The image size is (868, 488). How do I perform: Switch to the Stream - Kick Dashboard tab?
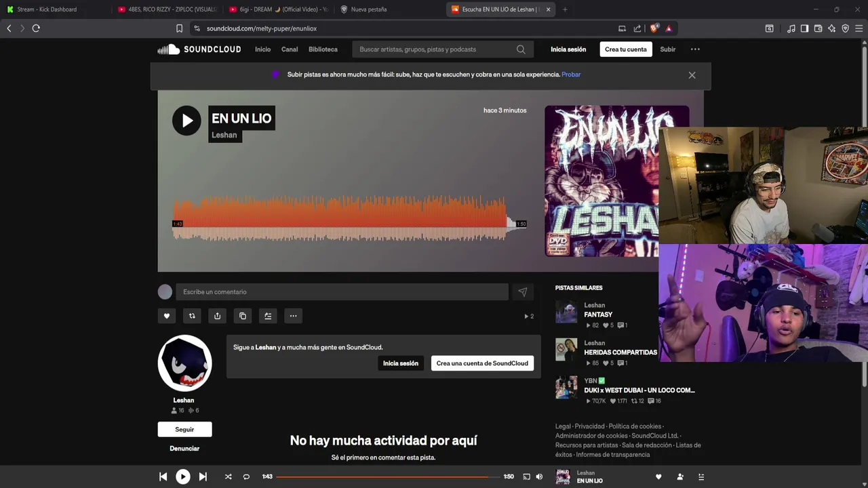[55, 9]
